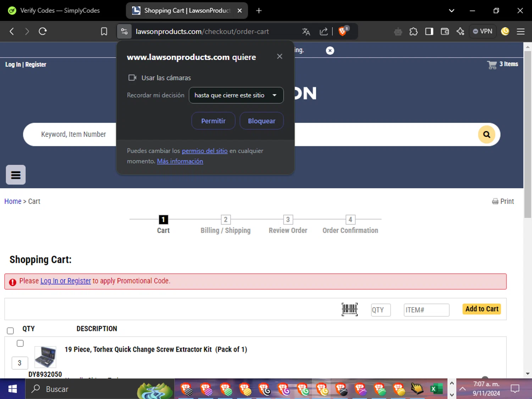Close the Shopping Cart tab
532x399 pixels.
(x=240, y=11)
